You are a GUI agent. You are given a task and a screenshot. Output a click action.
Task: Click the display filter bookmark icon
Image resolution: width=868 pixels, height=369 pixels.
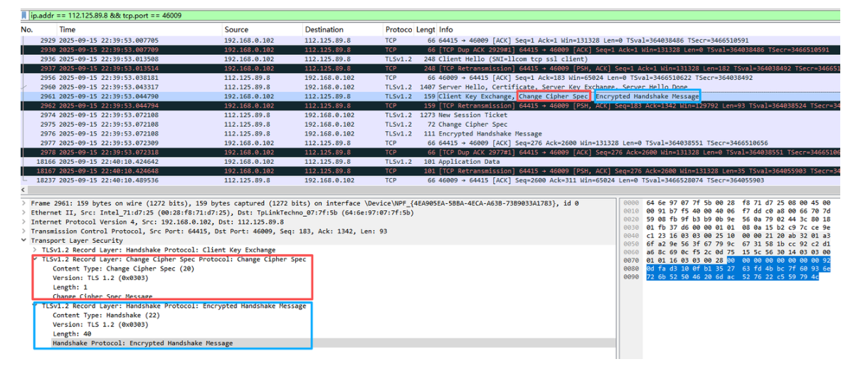pyautogui.click(x=24, y=14)
